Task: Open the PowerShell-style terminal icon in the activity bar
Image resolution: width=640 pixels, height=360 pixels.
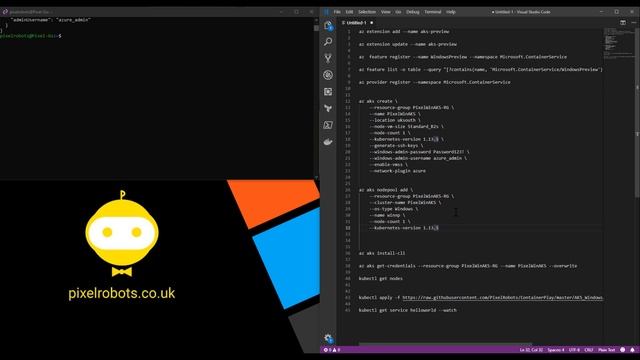Action: pyautogui.click(x=328, y=125)
